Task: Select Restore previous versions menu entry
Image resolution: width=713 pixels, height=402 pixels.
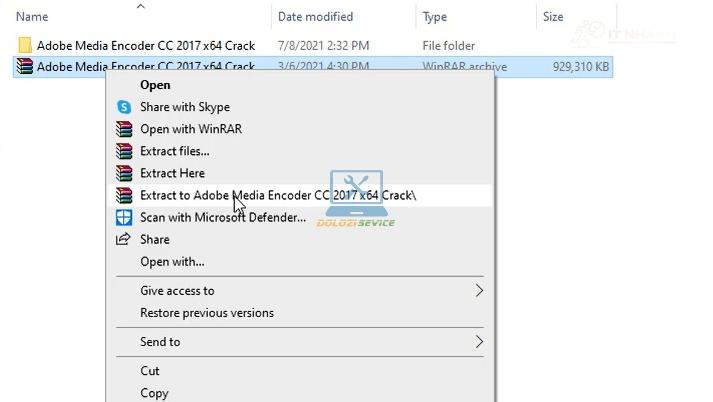Action: point(207,313)
